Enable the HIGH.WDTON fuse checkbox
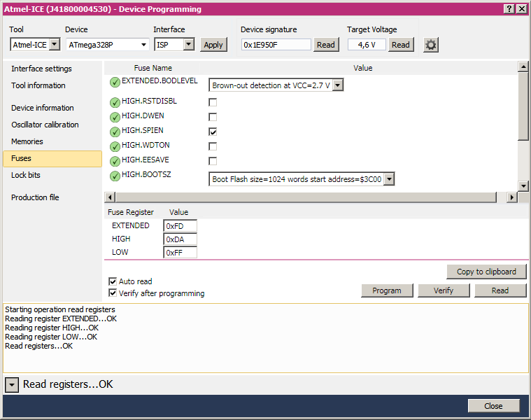 tap(213, 146)
